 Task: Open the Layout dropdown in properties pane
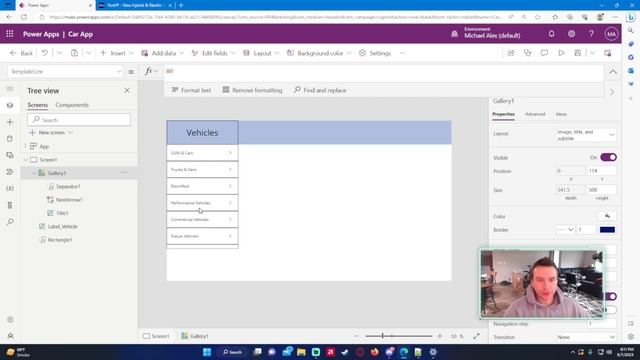(x=586, y=135)
